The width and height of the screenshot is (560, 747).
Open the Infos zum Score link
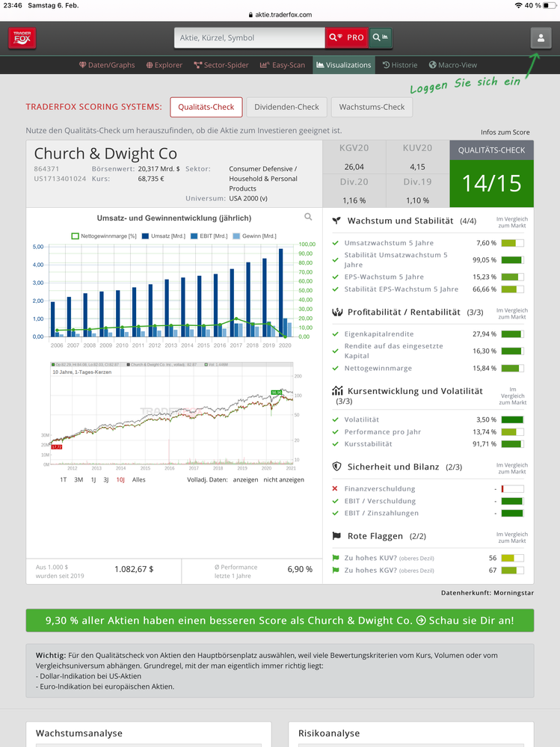(x=505, y=132)
